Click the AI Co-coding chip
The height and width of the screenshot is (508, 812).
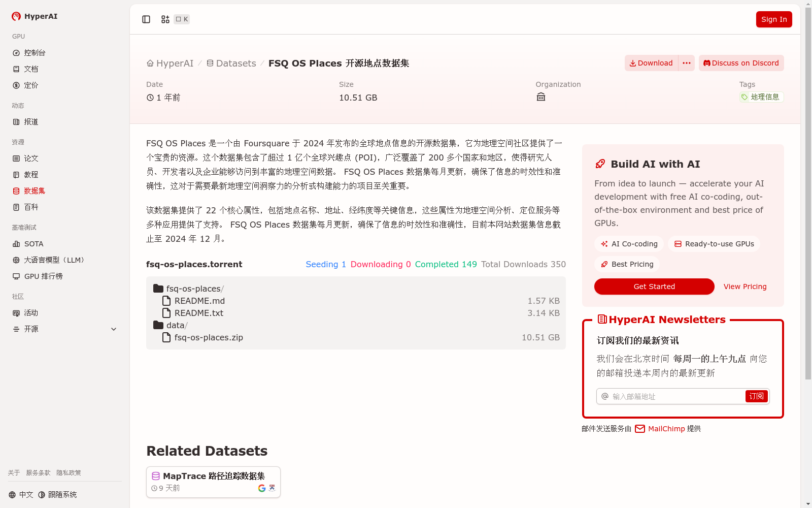[x=629, y=244]
